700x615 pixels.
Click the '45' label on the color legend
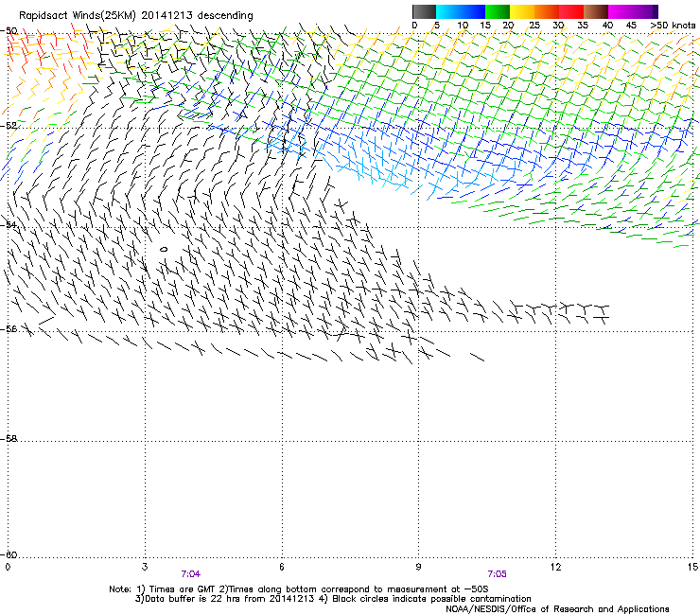pos(631,26)
